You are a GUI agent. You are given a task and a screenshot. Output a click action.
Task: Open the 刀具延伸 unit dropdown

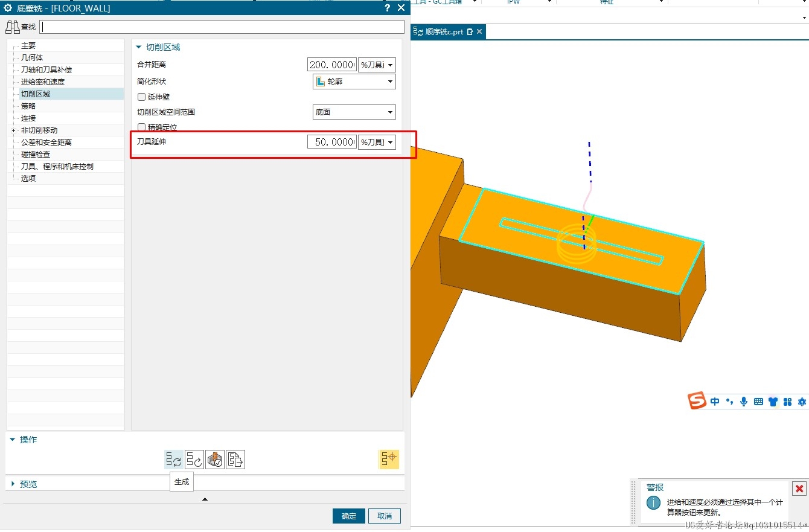(377, 142)
